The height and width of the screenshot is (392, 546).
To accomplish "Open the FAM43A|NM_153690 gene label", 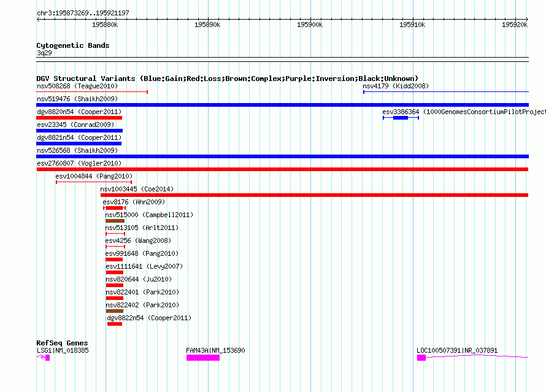I will (x=215, y=350).
